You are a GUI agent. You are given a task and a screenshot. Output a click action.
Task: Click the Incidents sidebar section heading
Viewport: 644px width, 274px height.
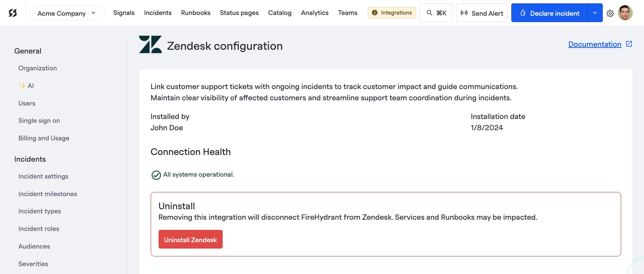pyautogui.click(x=30, y=159)
